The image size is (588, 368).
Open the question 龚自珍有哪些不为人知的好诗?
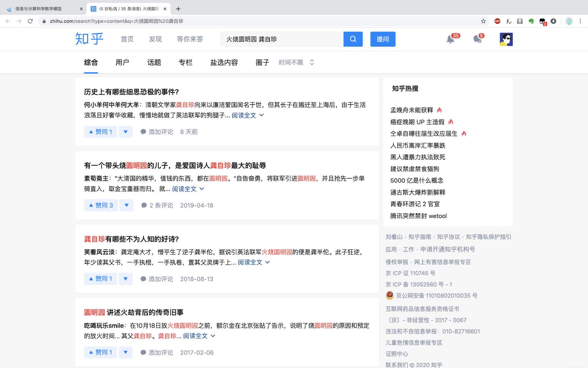point(131,239)
